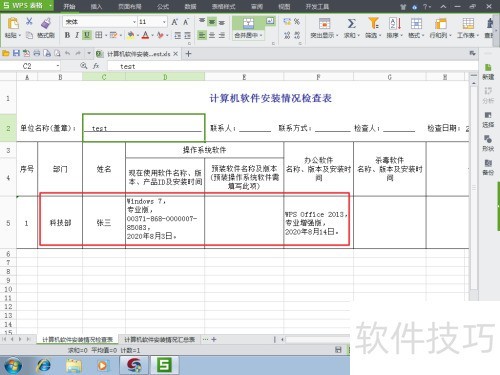Viewport: 500px width, 375px height.
Task: Click the Sort A-Z icon
Action: pyautogui.click(x=395, y=23)
